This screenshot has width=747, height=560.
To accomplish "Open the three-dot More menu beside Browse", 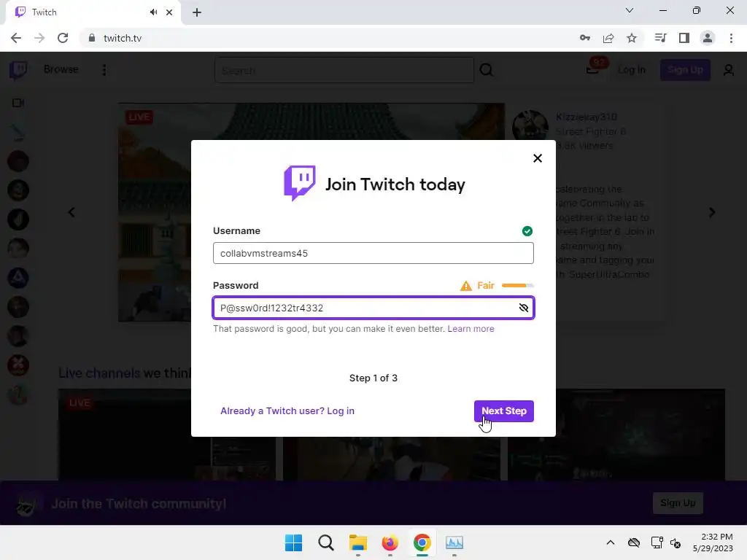I will click(104, 70).
